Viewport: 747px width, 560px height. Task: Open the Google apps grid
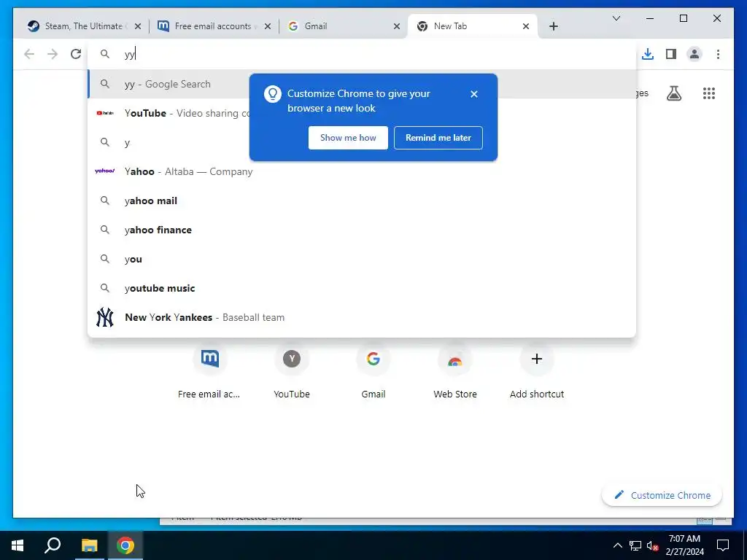click(709, 93)
